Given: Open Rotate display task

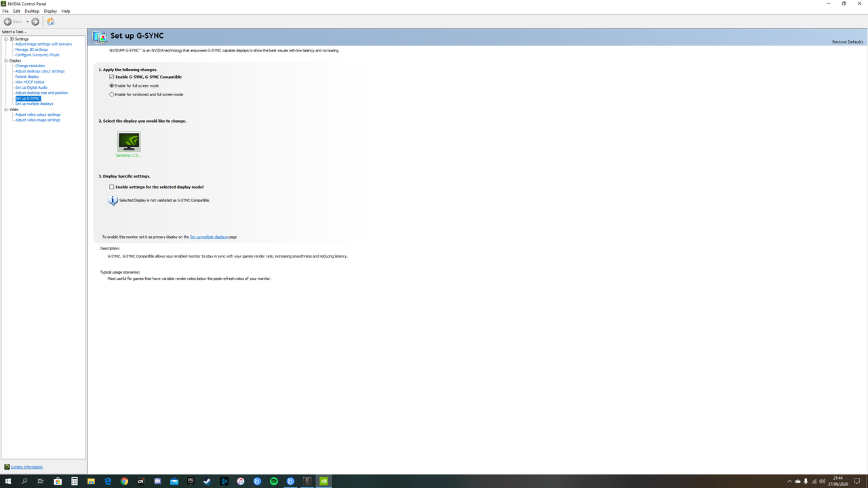Looking at the screenshot, I should 27,77.
